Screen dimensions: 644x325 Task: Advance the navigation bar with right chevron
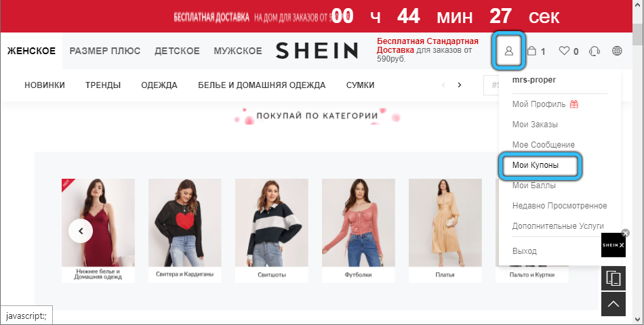pos(459,85)
